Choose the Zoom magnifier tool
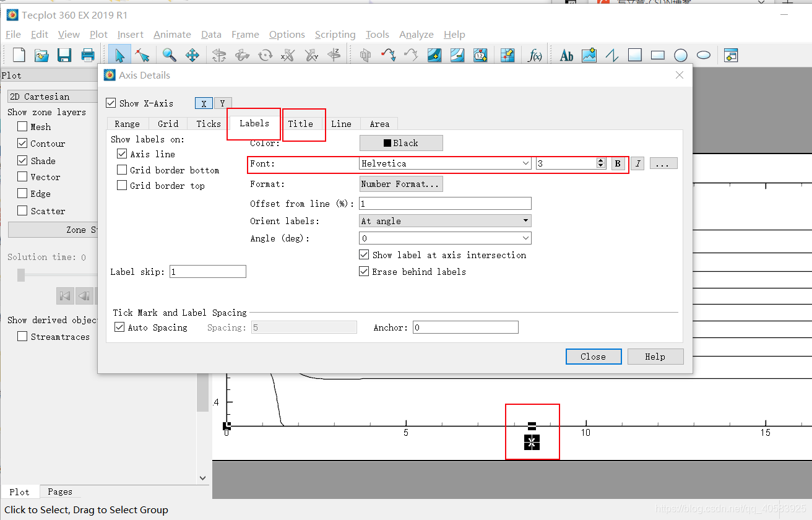Image resolution: width=812 pixels, height=520 pixels. 169,55
